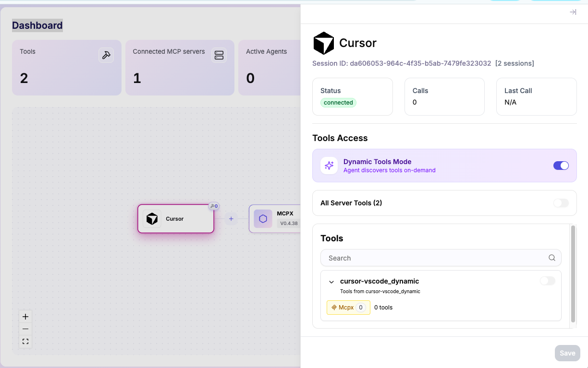This screenshot has height=368, width=588.
Task: Click the Active Agents card
Action: tap(269, 68)
